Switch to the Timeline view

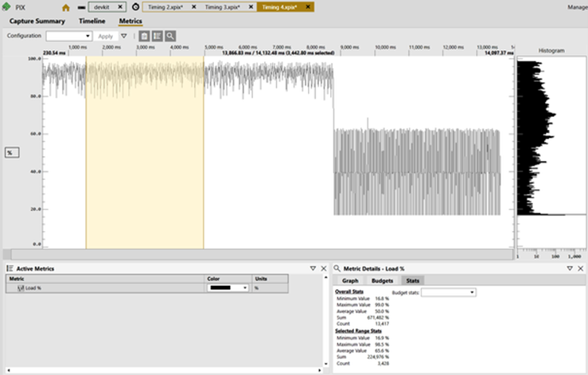click(92, 21)
